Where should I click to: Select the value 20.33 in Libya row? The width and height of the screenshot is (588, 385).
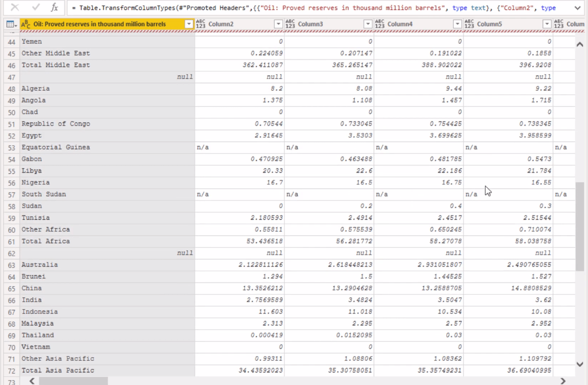point(239,171)
